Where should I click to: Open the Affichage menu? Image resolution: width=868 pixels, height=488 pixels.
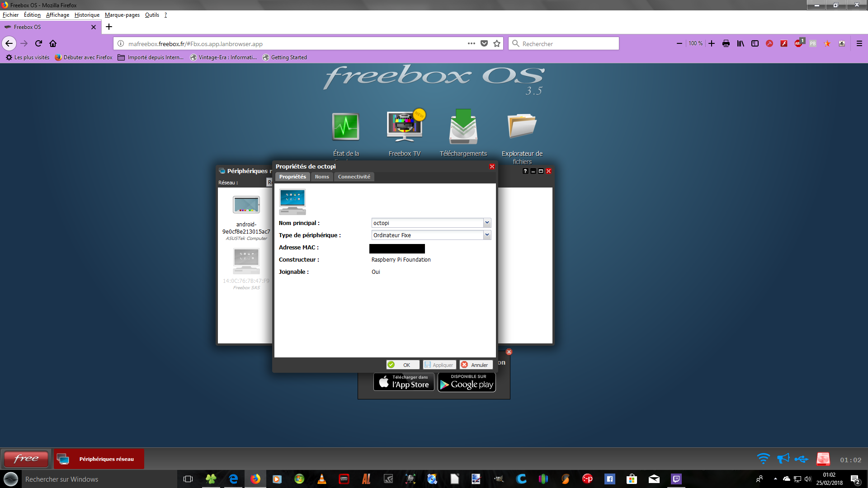pyautogui.click(x=58, y=15)
